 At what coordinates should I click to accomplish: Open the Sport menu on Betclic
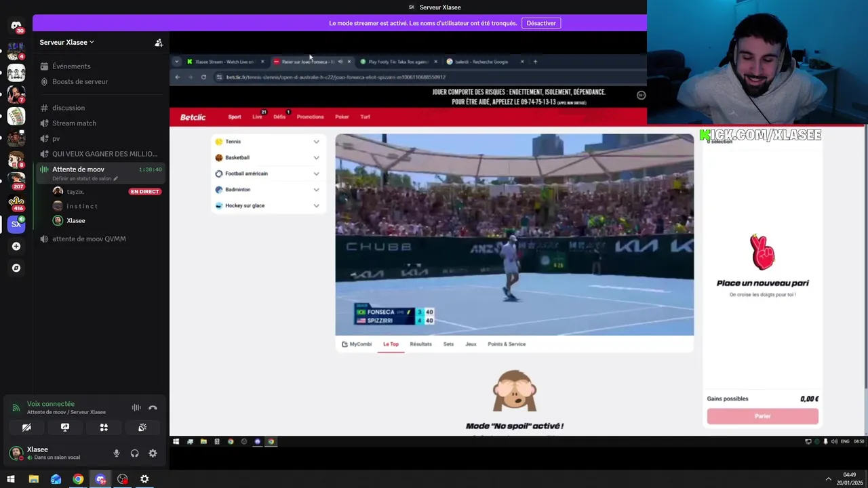(235, 117)
